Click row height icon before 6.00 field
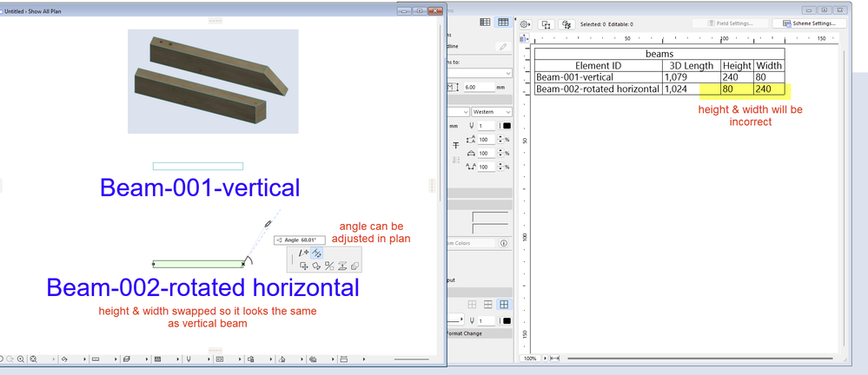The height and width of the screenshot is (375, 868). [x=453, y=87]
